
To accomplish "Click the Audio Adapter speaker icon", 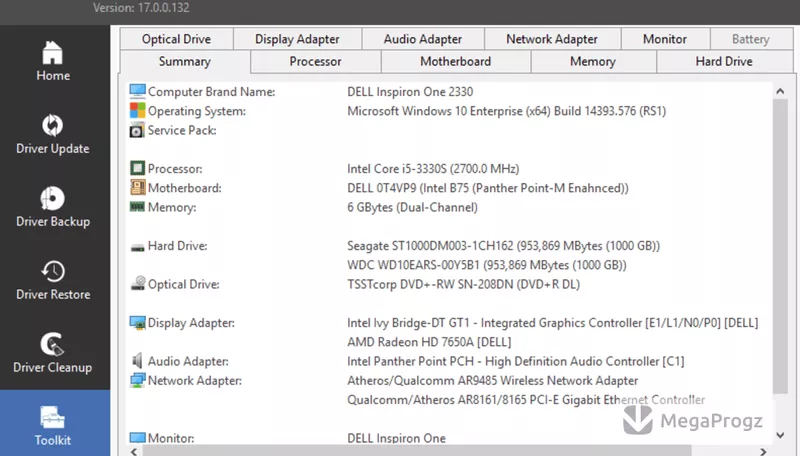I will [137, 361].
